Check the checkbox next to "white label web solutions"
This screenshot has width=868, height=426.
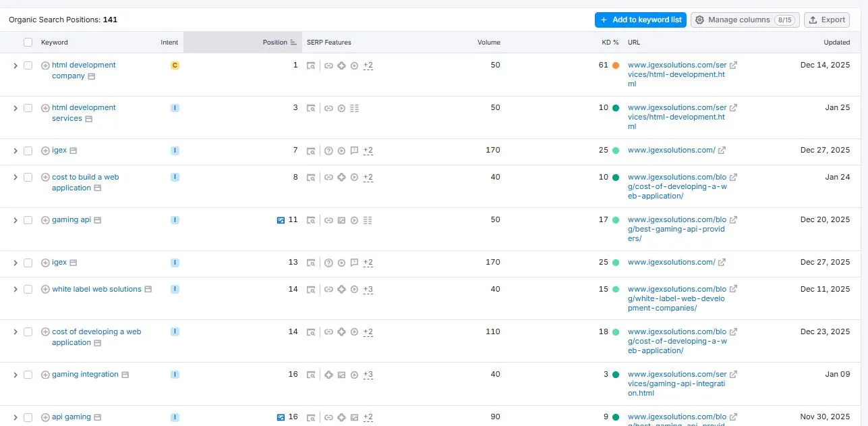28,289
